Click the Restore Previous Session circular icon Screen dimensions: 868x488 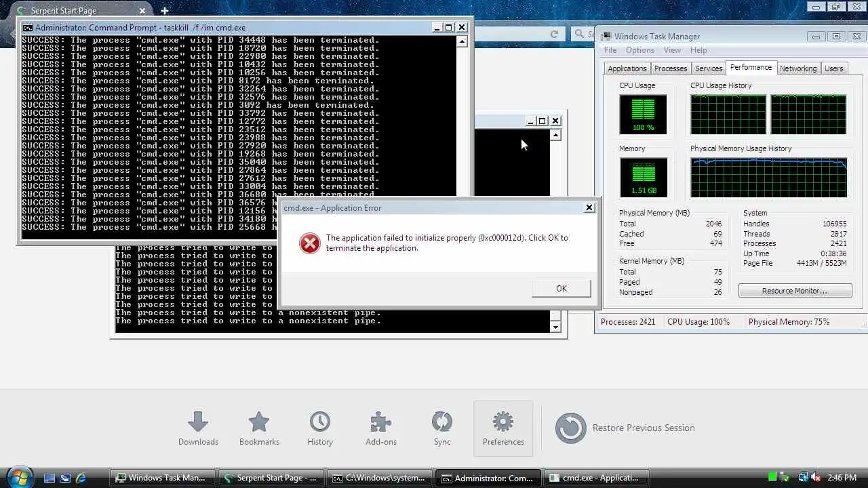(x=570, y=428)
